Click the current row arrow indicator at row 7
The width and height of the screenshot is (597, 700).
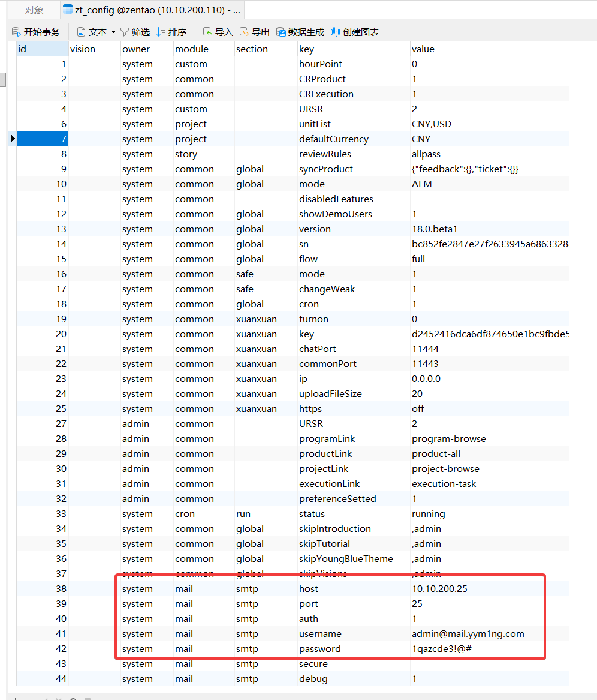pos(13,139)
